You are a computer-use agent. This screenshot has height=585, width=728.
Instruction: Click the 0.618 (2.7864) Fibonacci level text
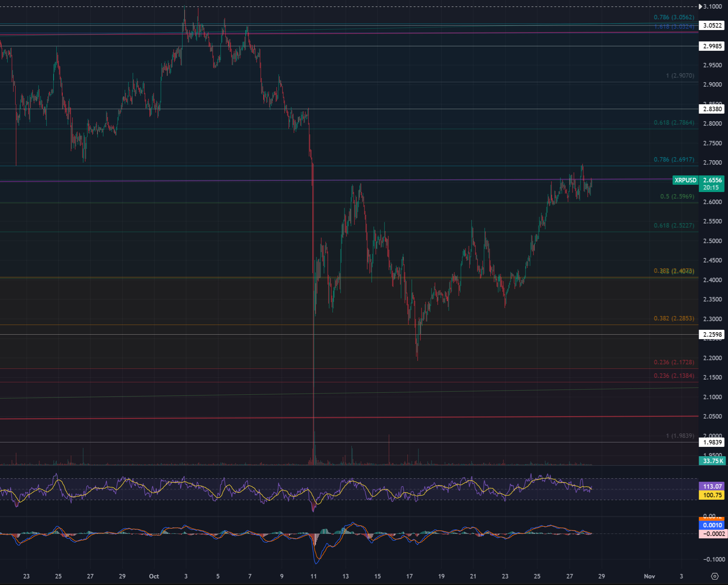coord(674,123)
